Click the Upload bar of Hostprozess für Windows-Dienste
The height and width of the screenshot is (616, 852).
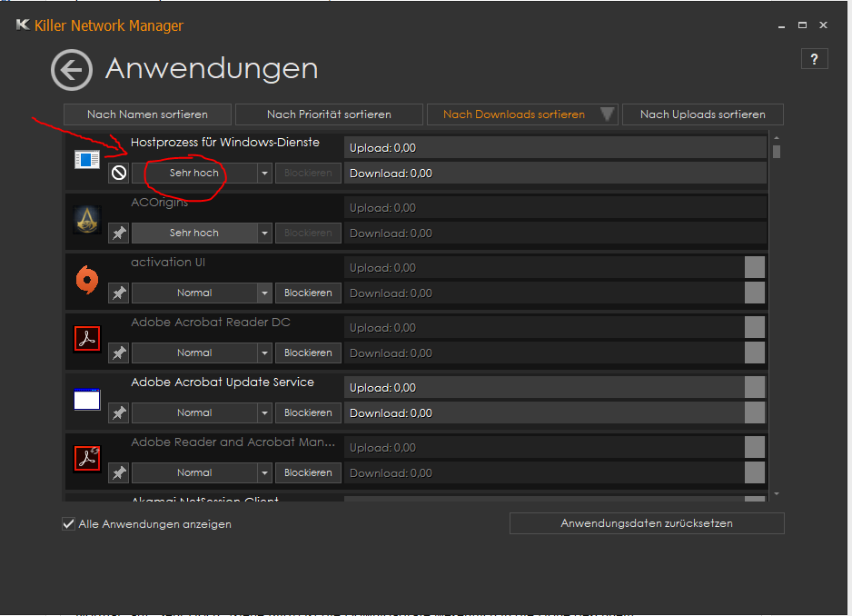pyautogui.click(x=555, y=148)
